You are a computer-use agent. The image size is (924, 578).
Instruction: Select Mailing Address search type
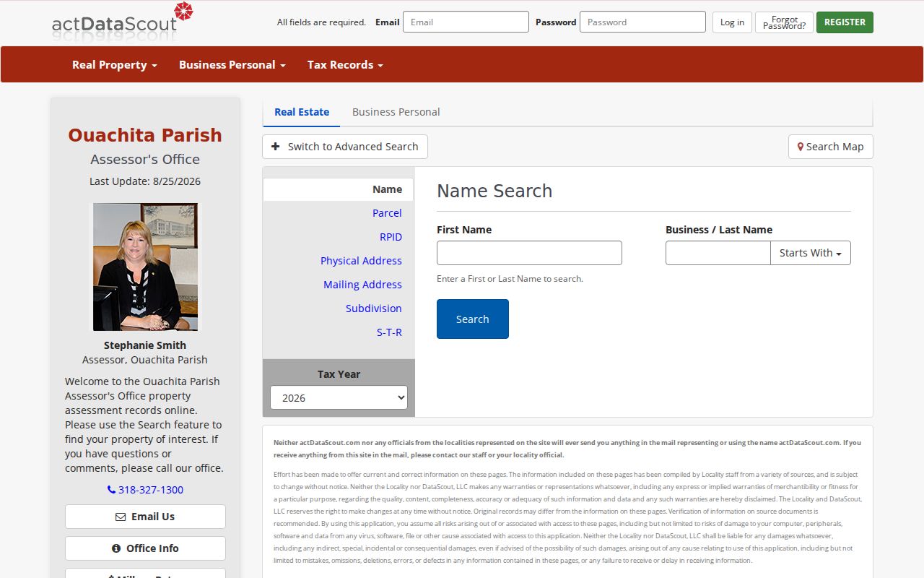point(362,285)
